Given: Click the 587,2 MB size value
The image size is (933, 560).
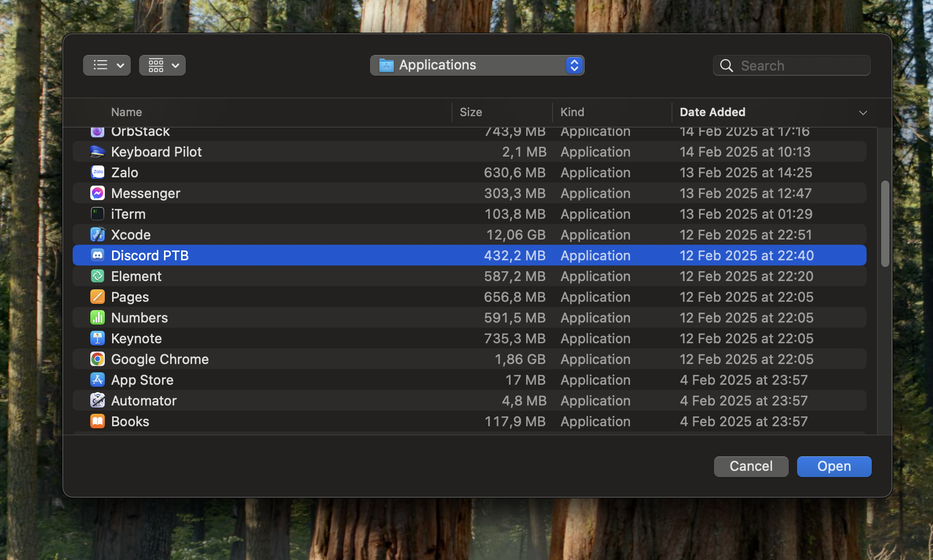Looking at the screenshot, I should [x=515, y=276].
